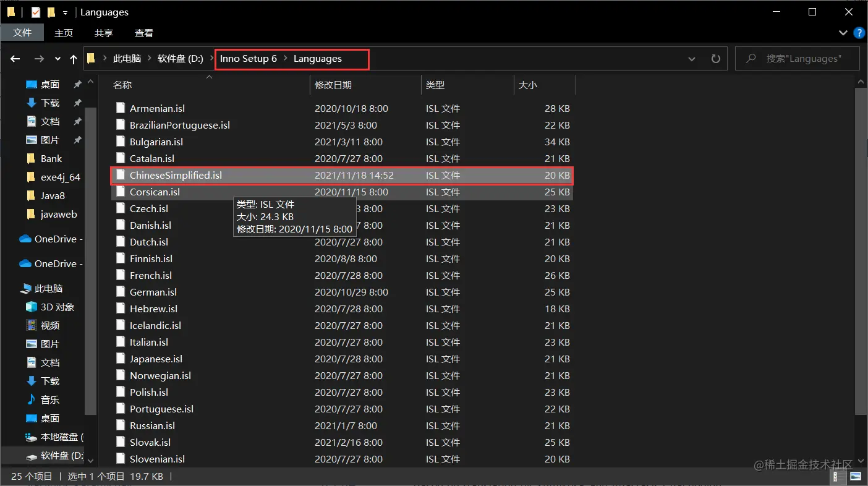Open the exe4j_64 folder in sidebar
Screen dimensions: 868x486
(x=60, y=177)
